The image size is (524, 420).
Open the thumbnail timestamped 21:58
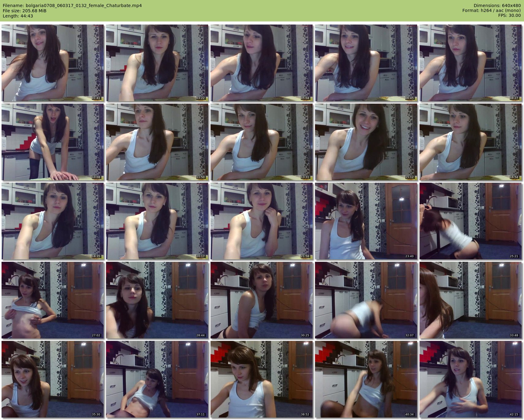pyautogui.click(x=261, y=221)
